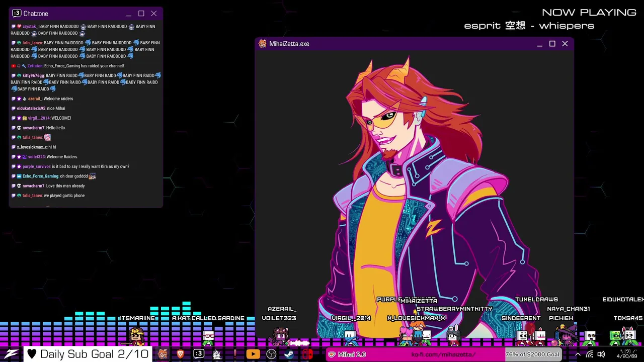Show hidden tray icons chevron
This screenshot has height=362, width=644.
click(x=578, y=354)
